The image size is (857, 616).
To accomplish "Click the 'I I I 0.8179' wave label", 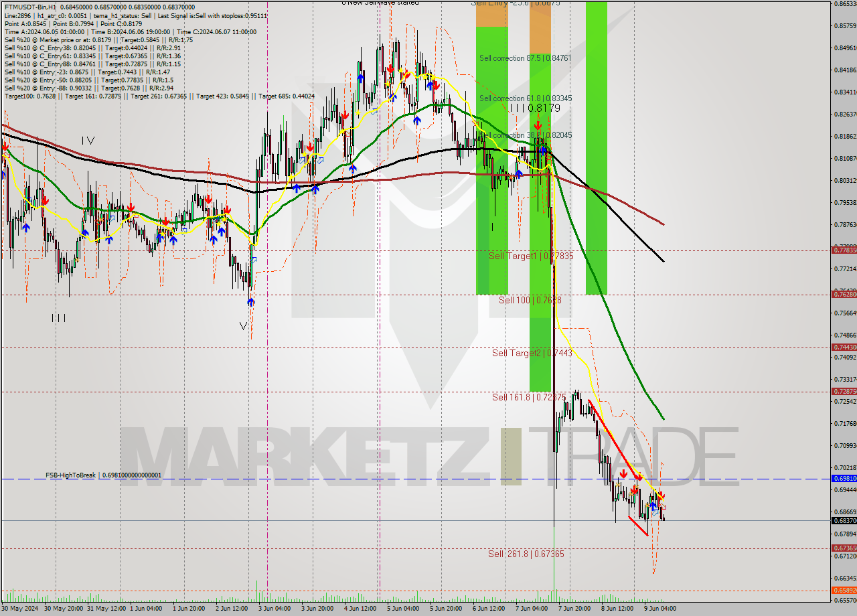I will coord(534,108).
